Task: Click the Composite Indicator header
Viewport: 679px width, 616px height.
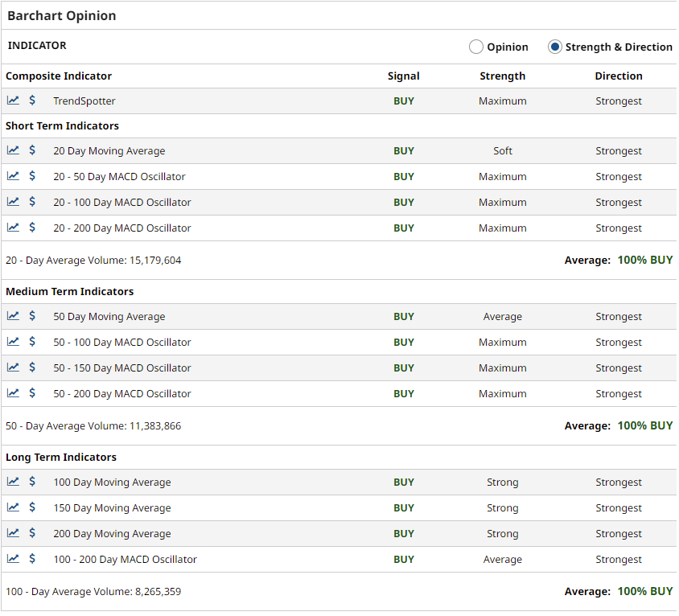Action: tap(59, 76)
